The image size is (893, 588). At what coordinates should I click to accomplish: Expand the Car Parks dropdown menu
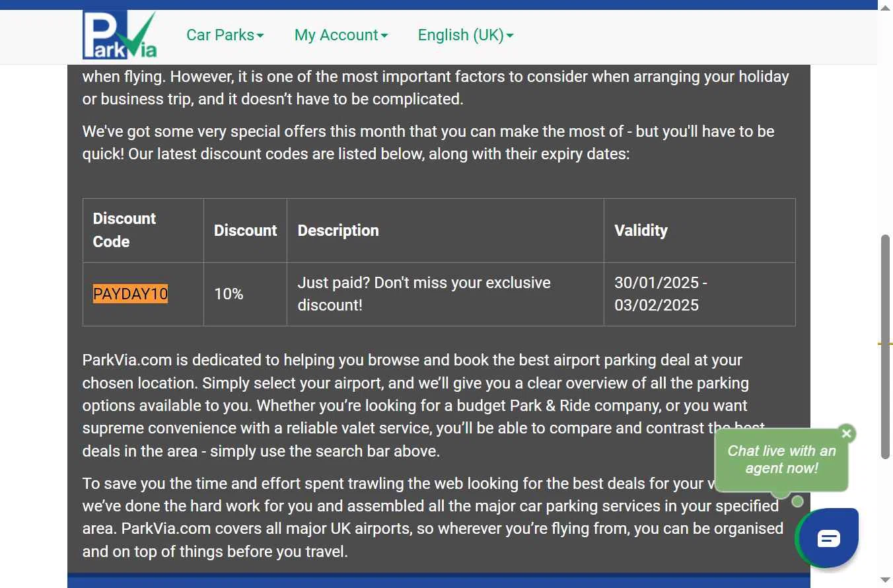point(225,35)
